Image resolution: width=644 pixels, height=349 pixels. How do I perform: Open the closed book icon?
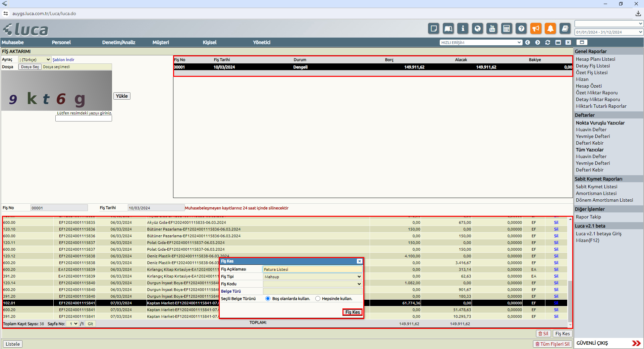[565, 29]
